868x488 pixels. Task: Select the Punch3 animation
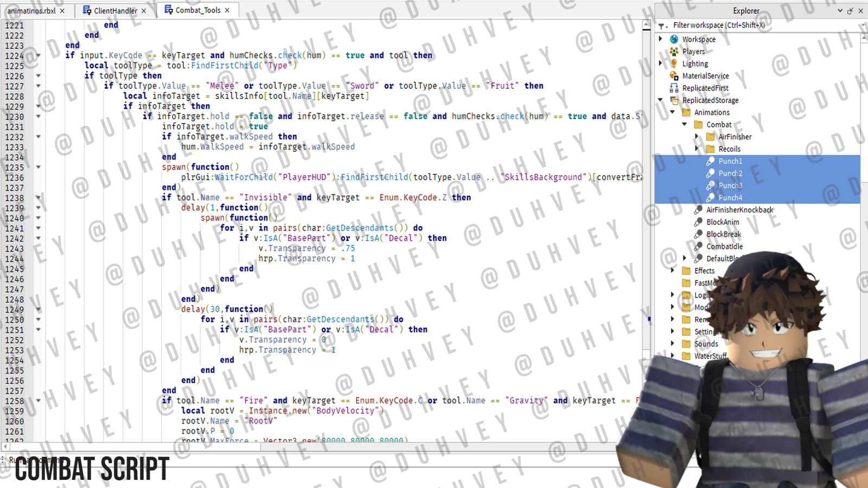tap(730, 185)
